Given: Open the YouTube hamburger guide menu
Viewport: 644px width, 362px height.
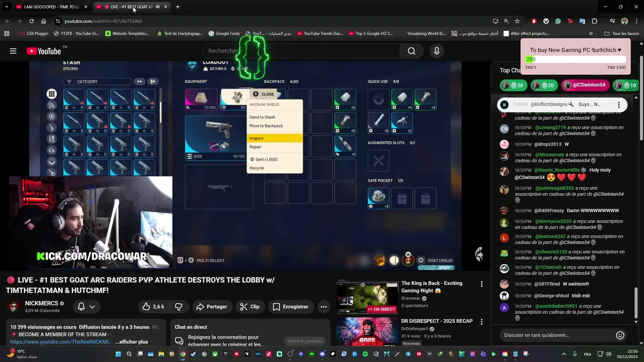Looking at the screenshot, I should (13, 51).
